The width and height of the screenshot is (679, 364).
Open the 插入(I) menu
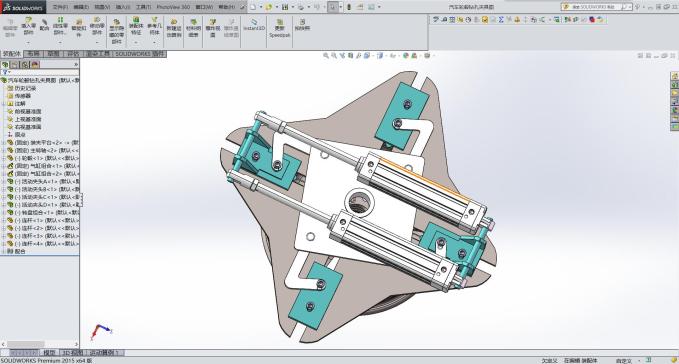click(123, 7)
